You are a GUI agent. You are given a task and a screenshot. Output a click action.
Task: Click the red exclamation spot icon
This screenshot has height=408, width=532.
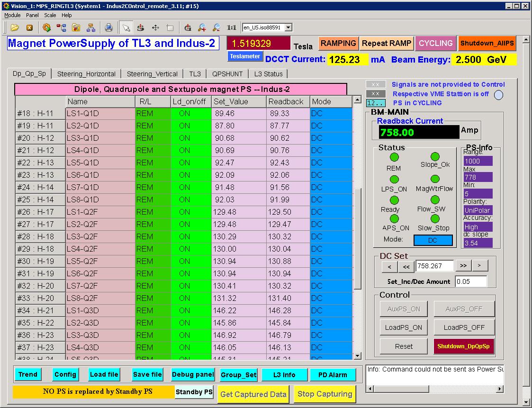pos(141,28)
